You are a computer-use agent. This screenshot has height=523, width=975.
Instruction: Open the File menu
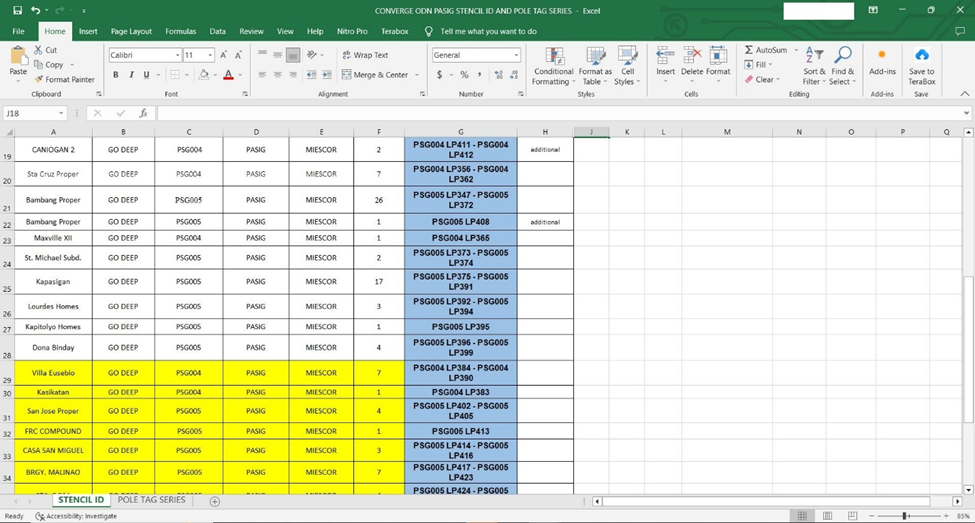click(x=19, y=31)
